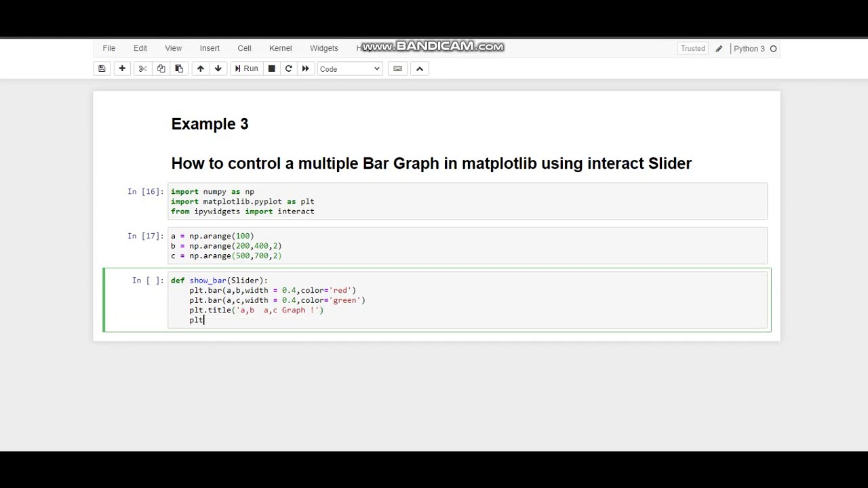Open the cell type dropdown showing Code
This screenshot has height=488, width=868.
[350, 68]
